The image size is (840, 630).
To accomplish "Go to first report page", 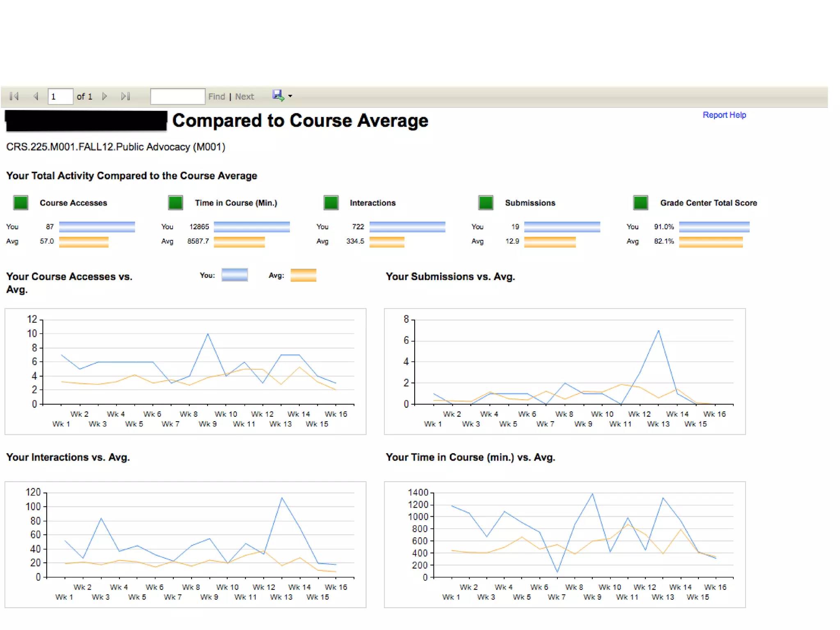I will [x=14, y=96].
